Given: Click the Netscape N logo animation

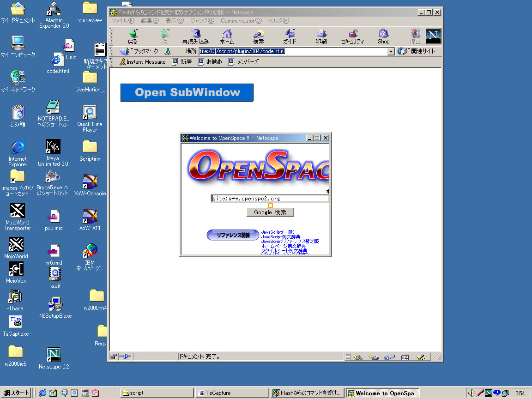Looking at the screenshot, I should (x=433, y=36).
